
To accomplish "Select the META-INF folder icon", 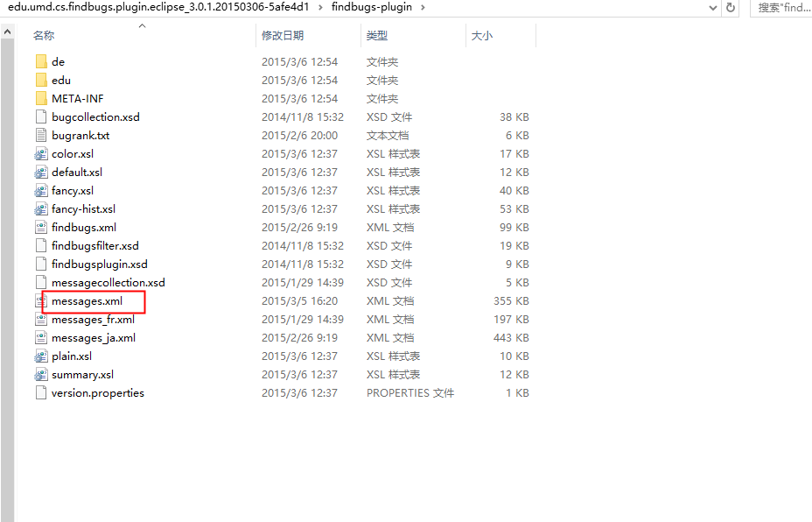I will tap(41, 98).
